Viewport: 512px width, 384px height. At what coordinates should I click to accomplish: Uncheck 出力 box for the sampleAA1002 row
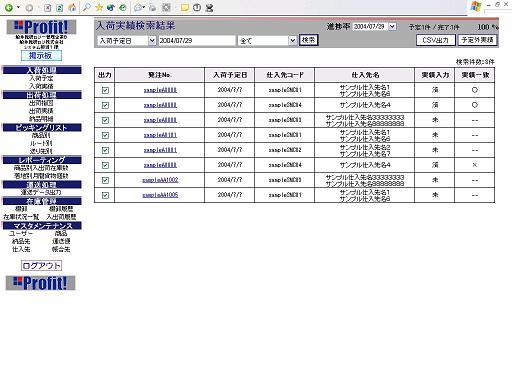[x=105, y=180]
